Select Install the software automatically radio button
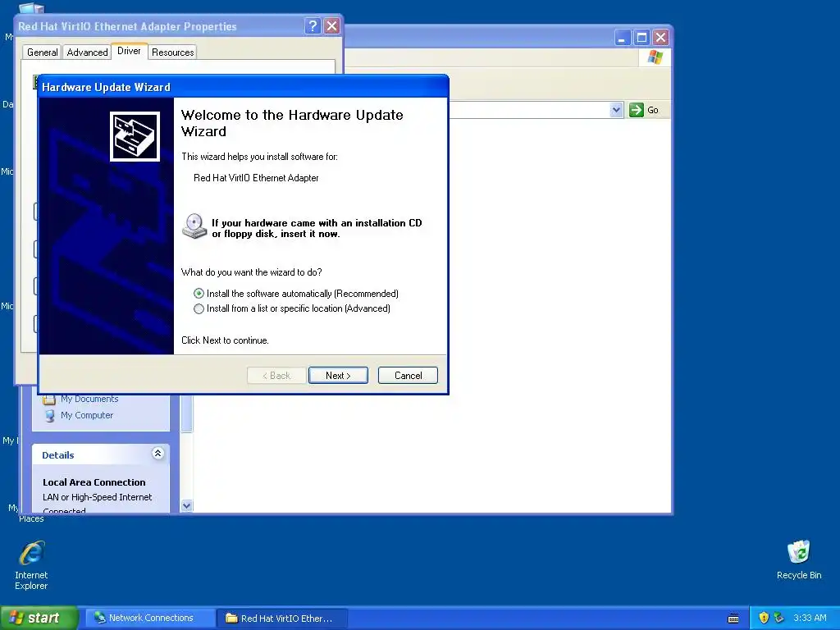The height and width of the screenshot is (630, 840). click(x=199, y=294)
